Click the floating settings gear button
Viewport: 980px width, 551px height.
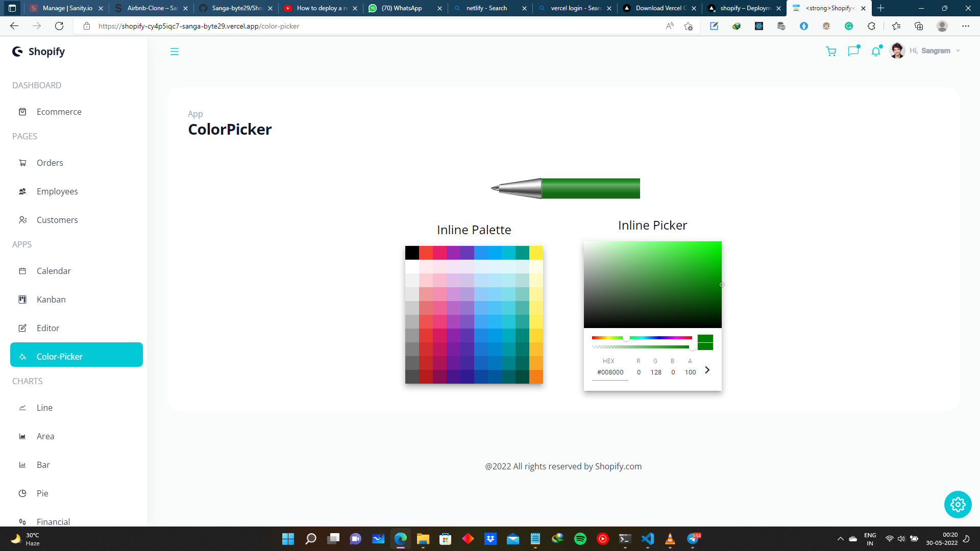pos(958,505)
